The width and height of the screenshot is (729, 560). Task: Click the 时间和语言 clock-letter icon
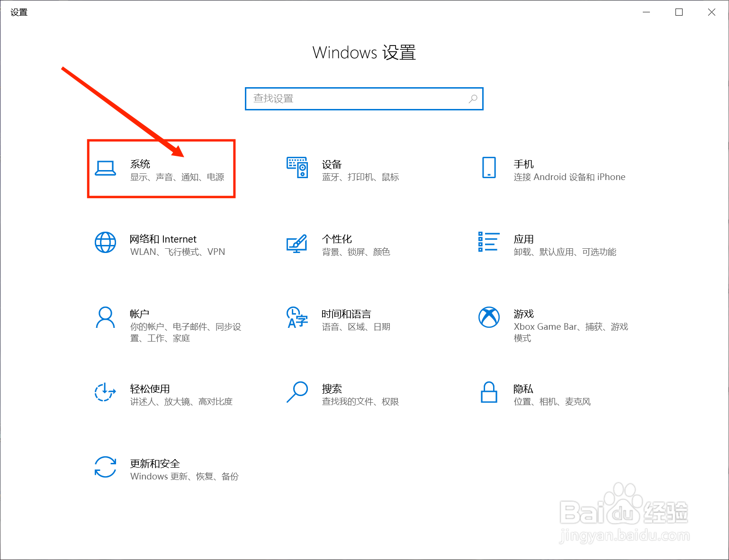(297, 317)
